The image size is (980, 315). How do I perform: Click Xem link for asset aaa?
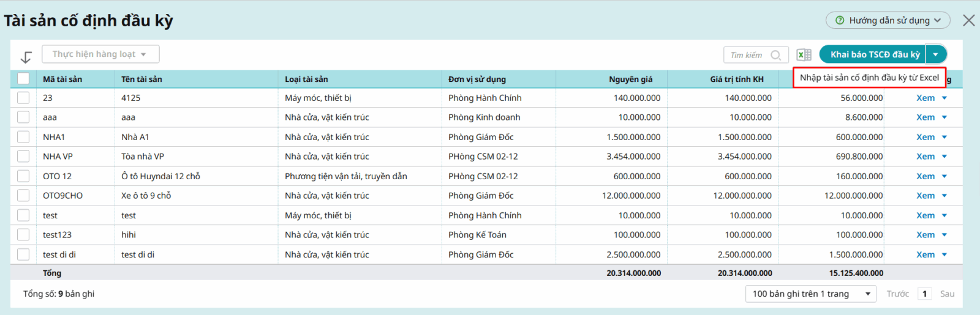click(x=925, y=117)
